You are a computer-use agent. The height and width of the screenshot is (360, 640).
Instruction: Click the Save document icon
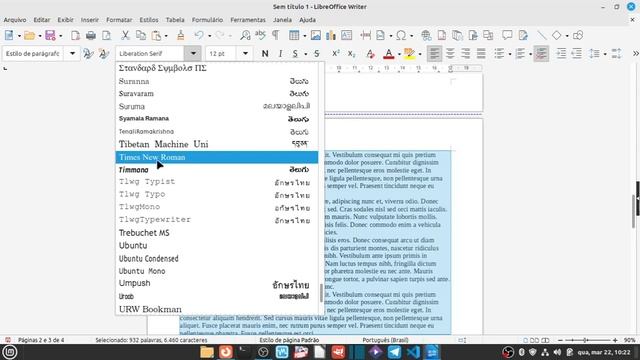(50, 36)
